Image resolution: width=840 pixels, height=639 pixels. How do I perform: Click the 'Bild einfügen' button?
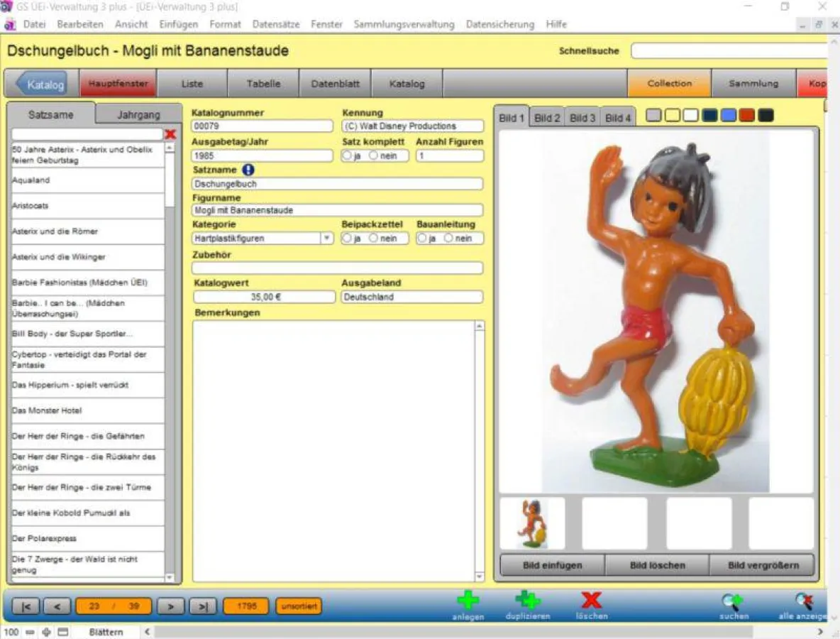[x=552, y=565]
